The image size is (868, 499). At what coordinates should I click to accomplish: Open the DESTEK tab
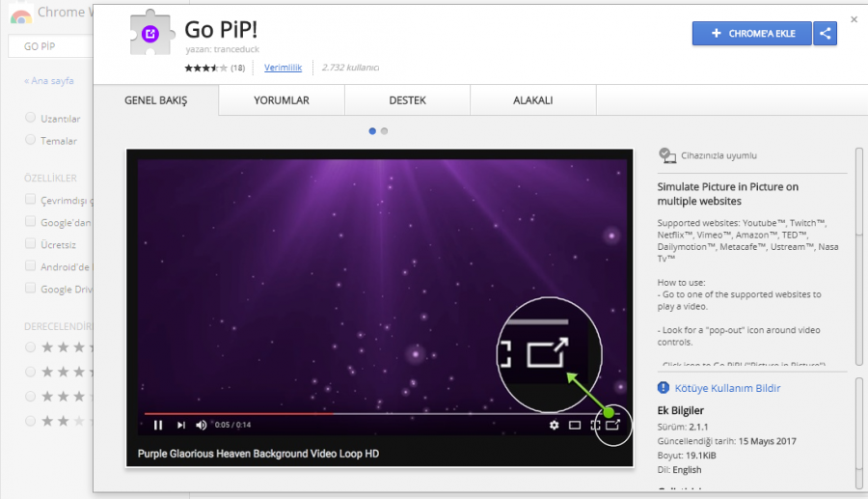pyautogui.click(x=407, y=100)
